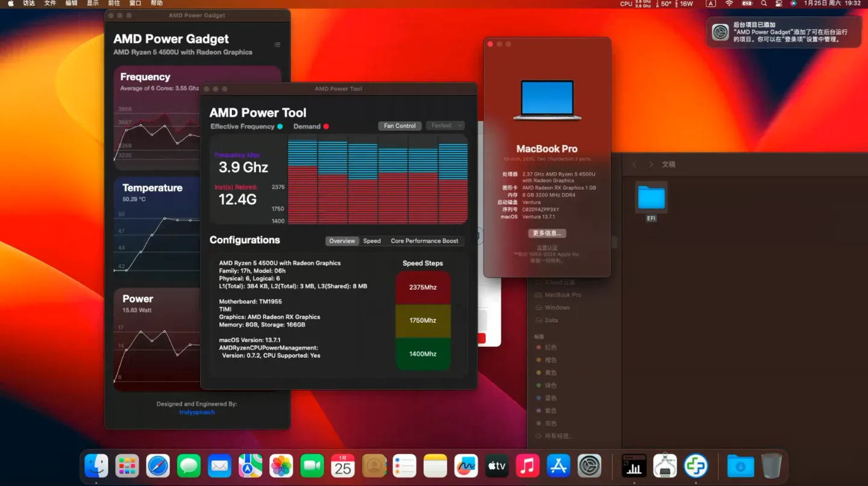This screenshot has height=486, width=868.
Task: Open the App Store from the Dock
Action: 558,466
